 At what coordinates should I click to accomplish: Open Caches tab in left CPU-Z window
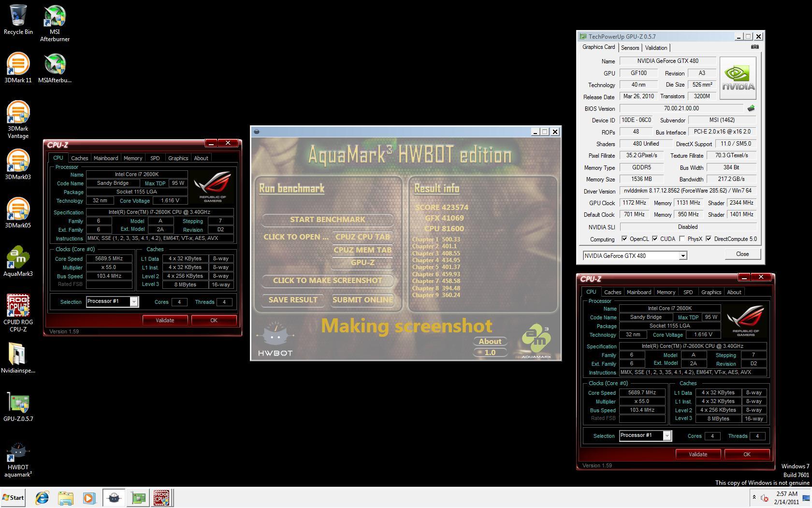(79, 158)
